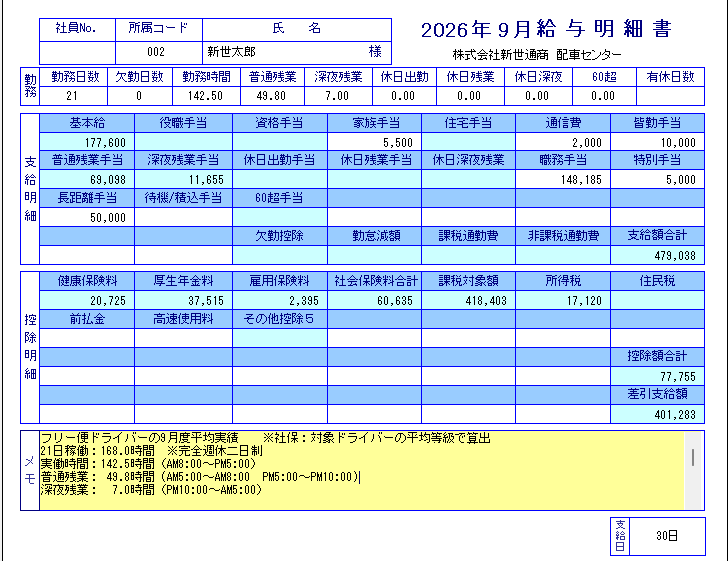This screenshot has height=561, width=728.
Task: Click the 特別手当 amount 5,000
Action: [x=657, y=179]
